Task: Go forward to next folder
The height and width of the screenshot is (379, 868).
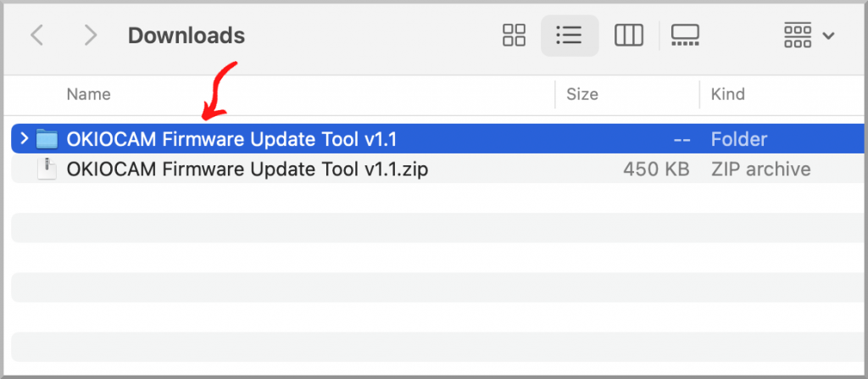Action: tap(90, 36)
